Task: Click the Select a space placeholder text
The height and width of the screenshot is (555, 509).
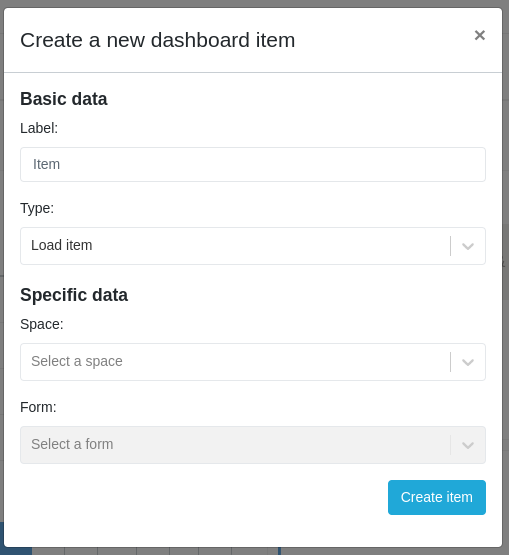Action: point(77,361)
